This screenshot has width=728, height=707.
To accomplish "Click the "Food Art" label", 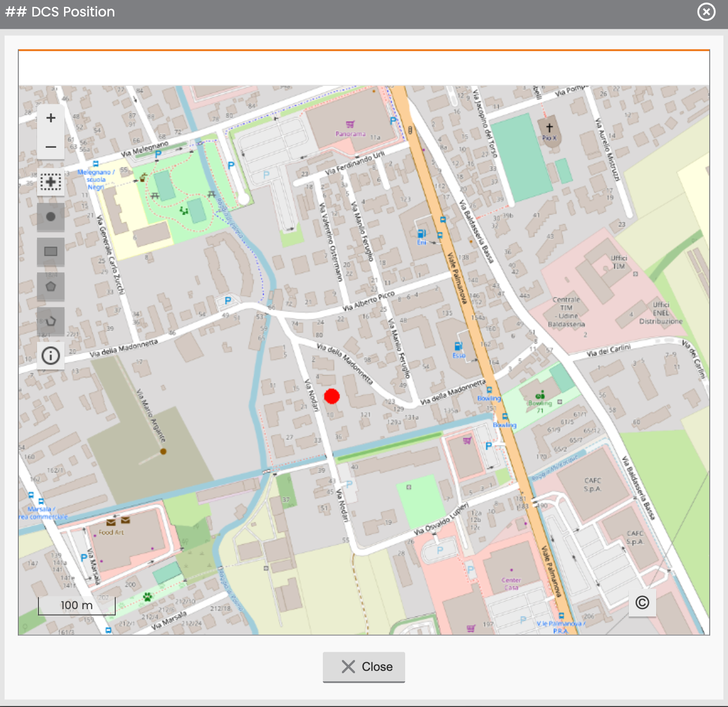I will 111,532.
